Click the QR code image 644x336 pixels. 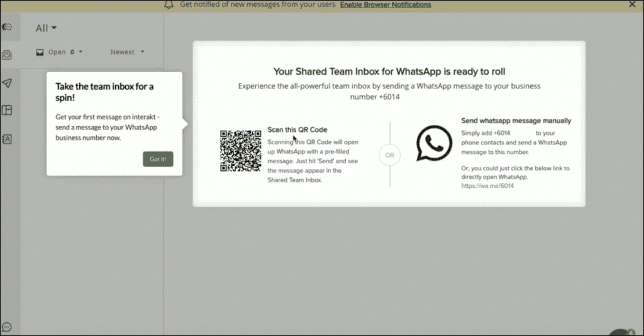tap(241, 151)
